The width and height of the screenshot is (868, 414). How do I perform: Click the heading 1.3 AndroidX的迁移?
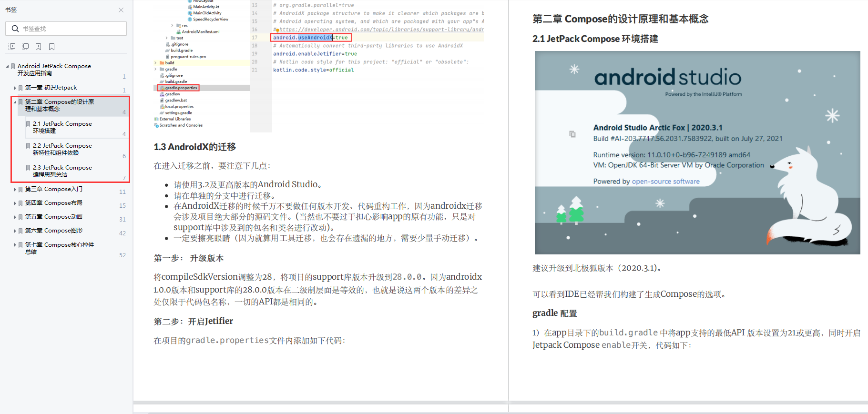(x=194, y=147)
